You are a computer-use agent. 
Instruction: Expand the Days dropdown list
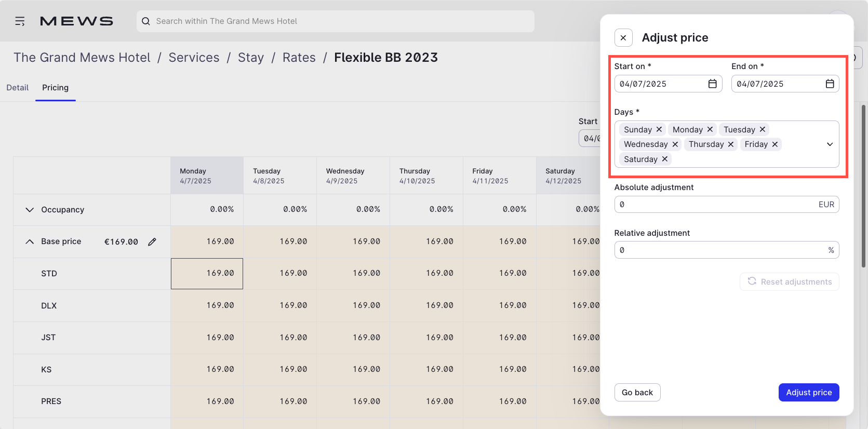[x=830, y=144]
